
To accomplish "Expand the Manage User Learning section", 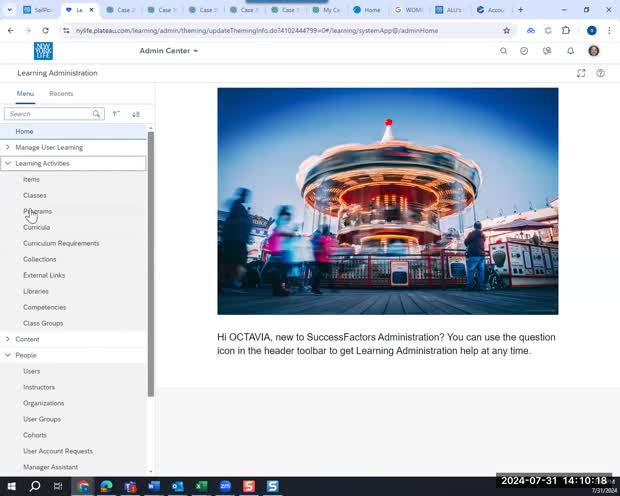I will (x=8, y=147).
